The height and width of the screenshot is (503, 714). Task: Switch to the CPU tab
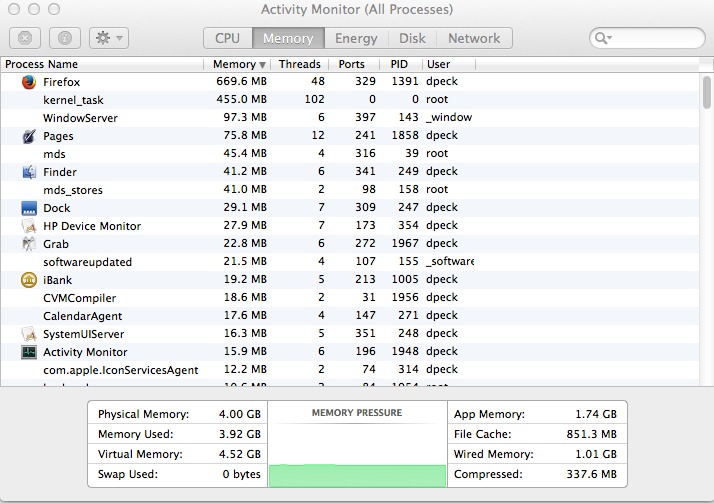pos(228,38)
